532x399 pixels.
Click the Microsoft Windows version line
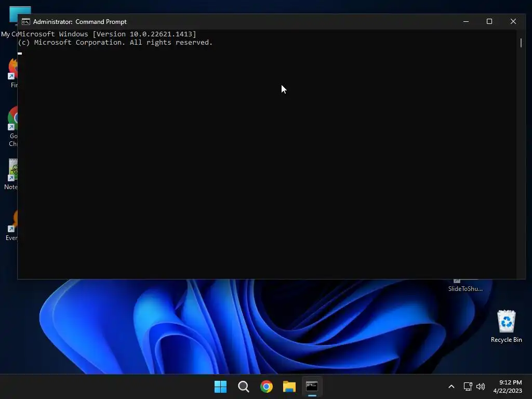coord(107,34)
